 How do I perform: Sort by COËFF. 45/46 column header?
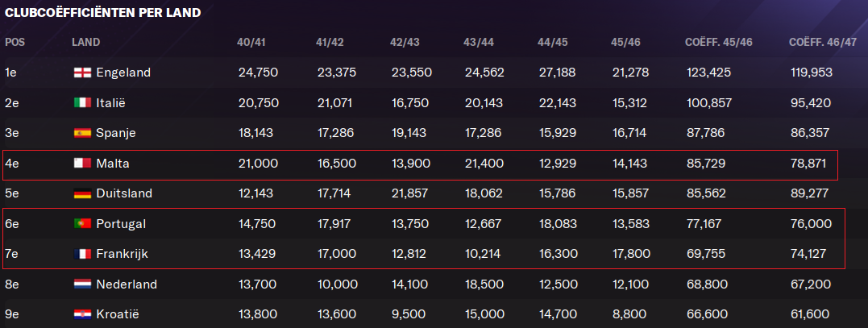(719, 43)
